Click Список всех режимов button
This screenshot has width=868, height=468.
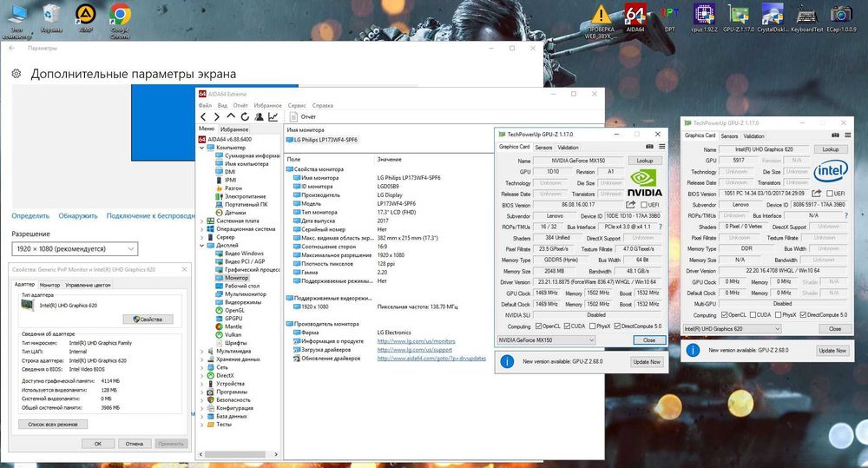[53, 425]
